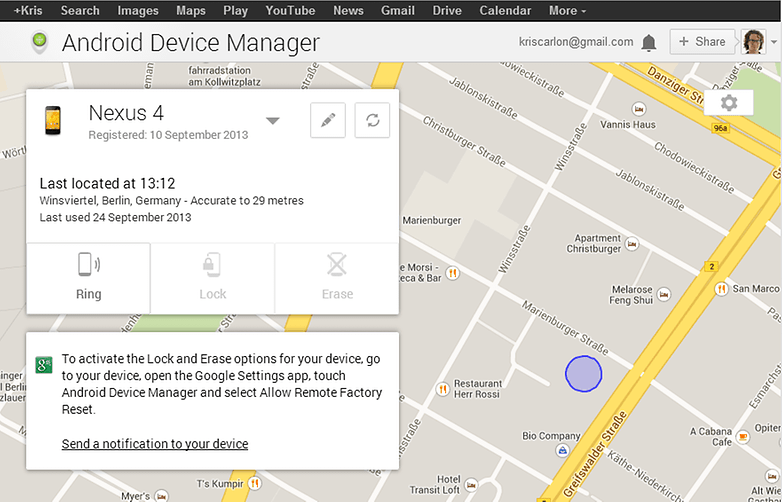Open the More menu in top bar

[x=568, y=10]
